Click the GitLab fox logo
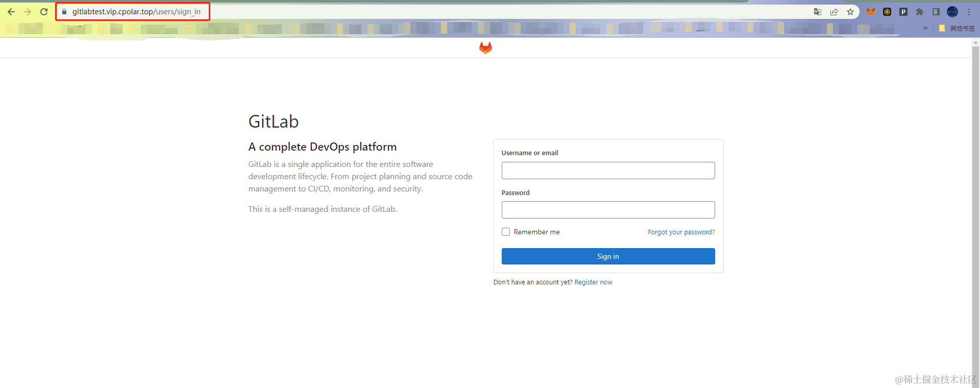The height and width of the screenshot is (388, 980). tap(485, 48)
